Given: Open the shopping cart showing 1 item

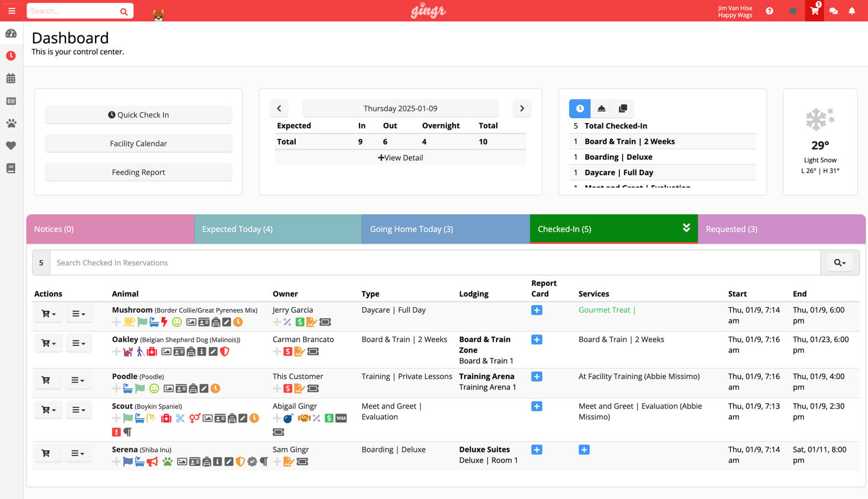Looking at the screenshot, I should [814, 11].
